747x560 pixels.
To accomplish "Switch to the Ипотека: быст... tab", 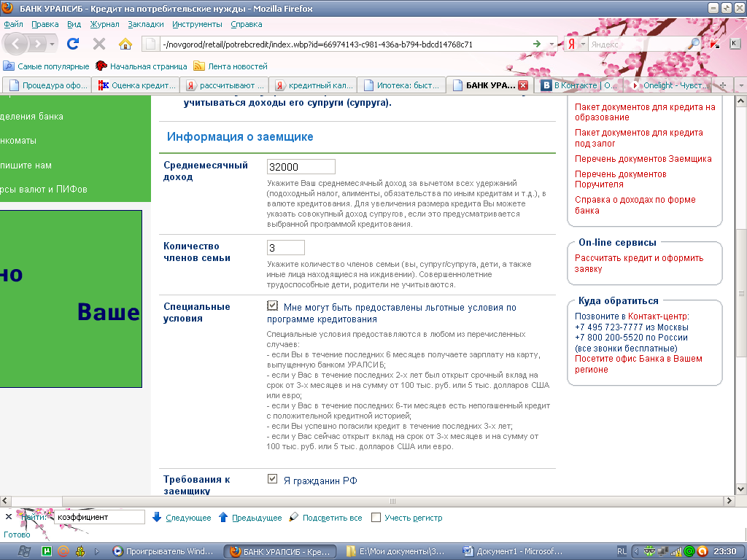I will click(402, 85).
